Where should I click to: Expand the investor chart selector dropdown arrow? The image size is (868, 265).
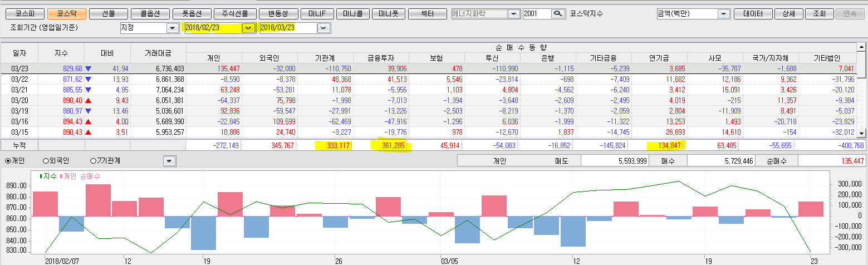pyautogui.click(x=169, y=161)
